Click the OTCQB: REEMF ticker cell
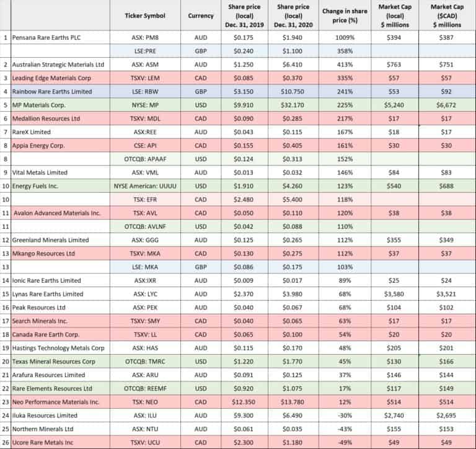The image size is (476, 449). tap(145, 389)
